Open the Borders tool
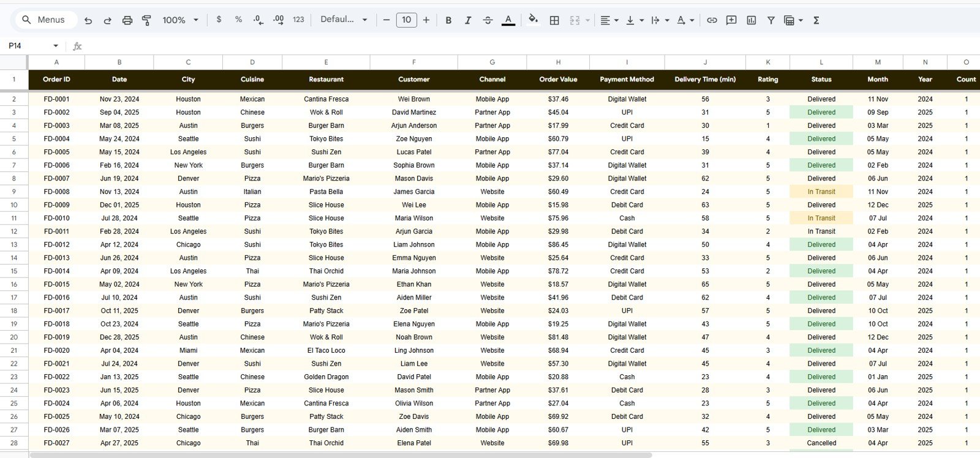The width and height of the screenshot is (980, 458). point(554,20)
